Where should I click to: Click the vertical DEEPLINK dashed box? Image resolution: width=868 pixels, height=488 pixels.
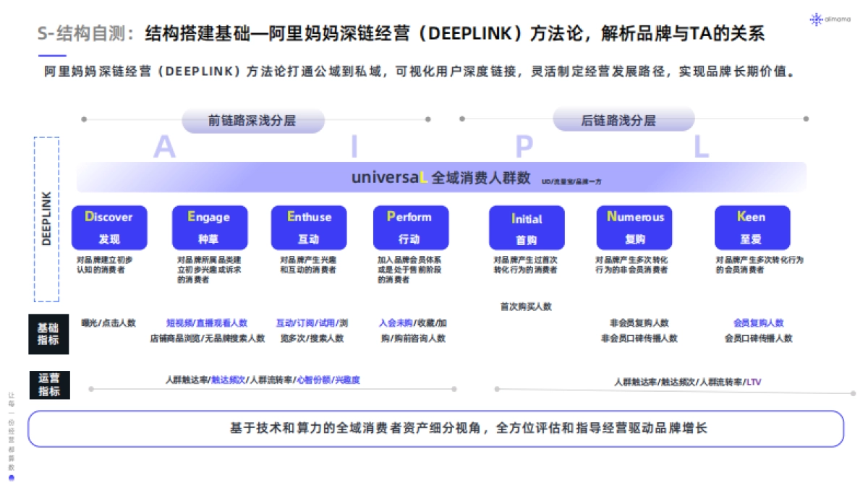click(x=46, y=219)
